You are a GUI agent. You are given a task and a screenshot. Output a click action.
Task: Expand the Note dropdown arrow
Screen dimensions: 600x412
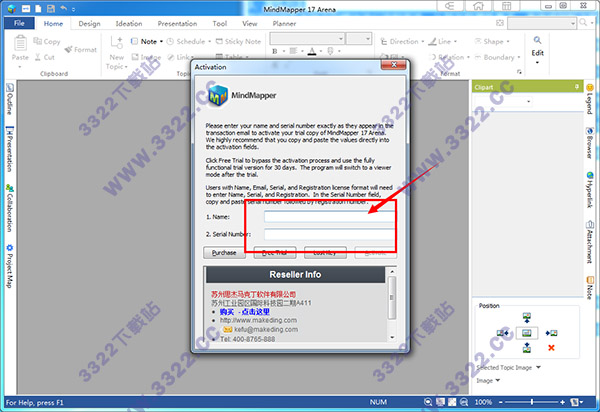(x=161, y=41)
